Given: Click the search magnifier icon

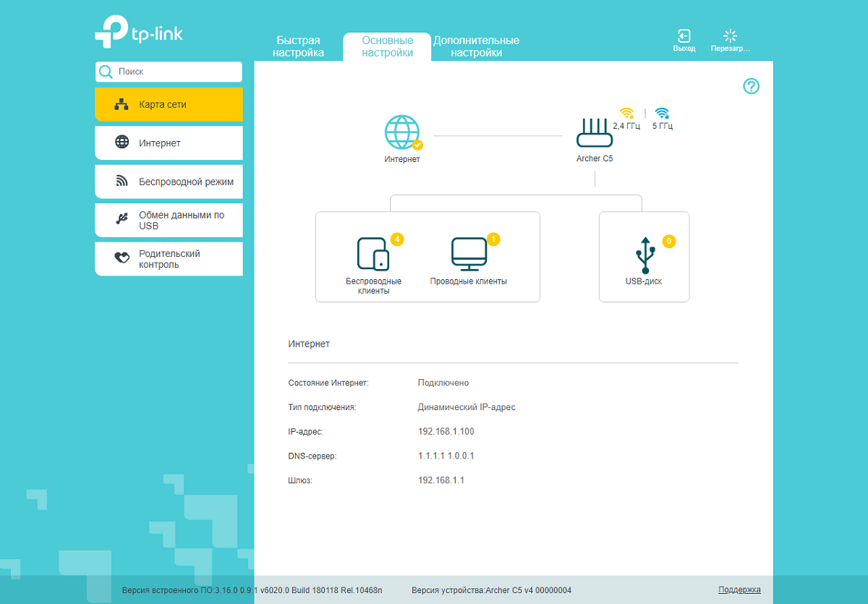Looking at the screenshot, I should click(106, 72).
